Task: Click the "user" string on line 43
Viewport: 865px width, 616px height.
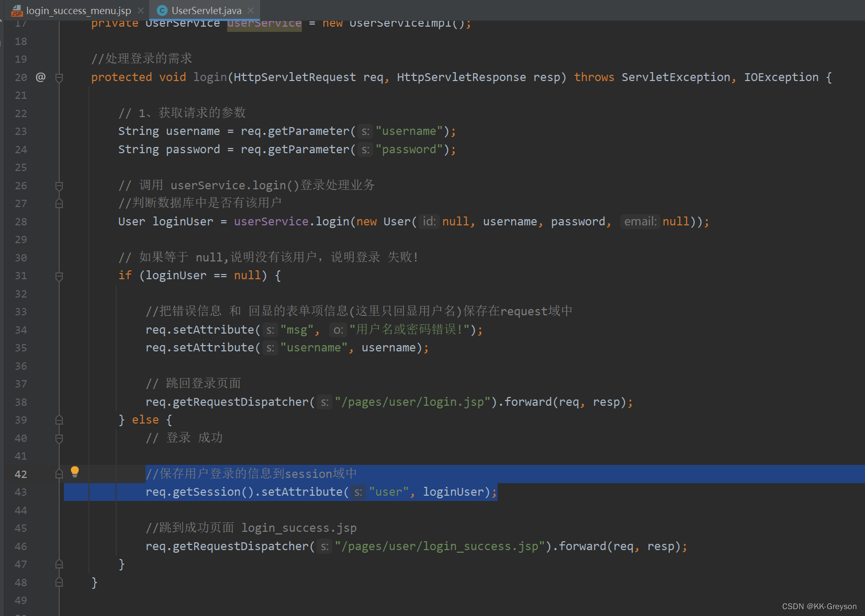Action: 389,492
